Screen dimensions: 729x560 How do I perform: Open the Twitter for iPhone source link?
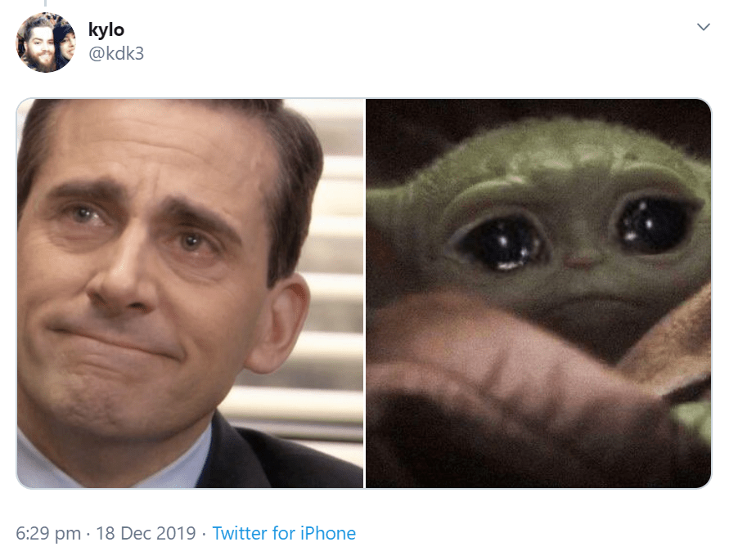[x=284, y=534]
